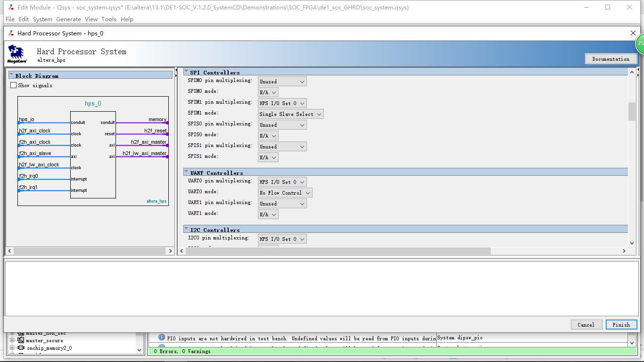Screen dimensions: 644x362
Task: Close the Hard Processor System dialog
Action: tap(633, 33)
